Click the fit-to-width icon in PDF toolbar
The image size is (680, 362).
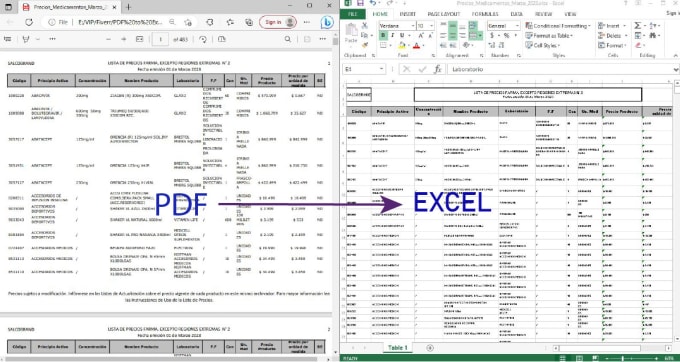(x=139, y=39)
